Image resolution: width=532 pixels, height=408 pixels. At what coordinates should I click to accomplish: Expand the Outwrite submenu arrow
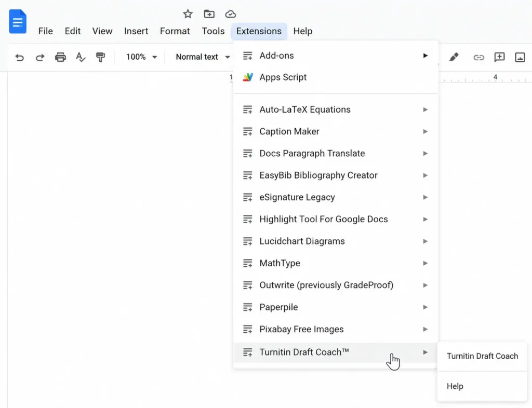click(425, 285)
